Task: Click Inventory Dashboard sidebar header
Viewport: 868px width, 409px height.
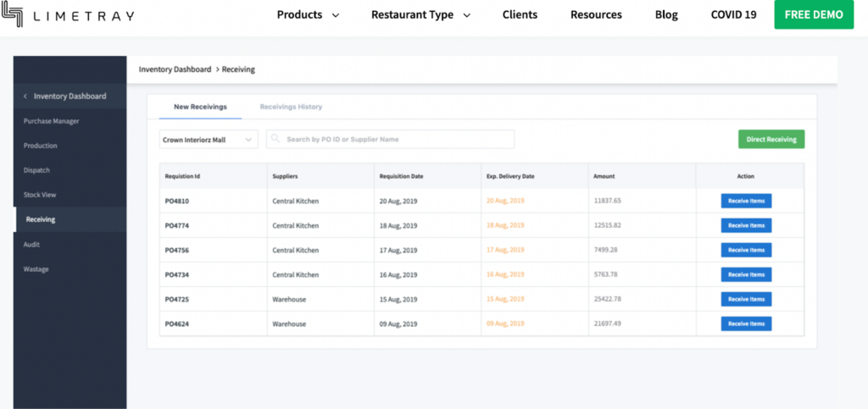Action: coord(70,97)
